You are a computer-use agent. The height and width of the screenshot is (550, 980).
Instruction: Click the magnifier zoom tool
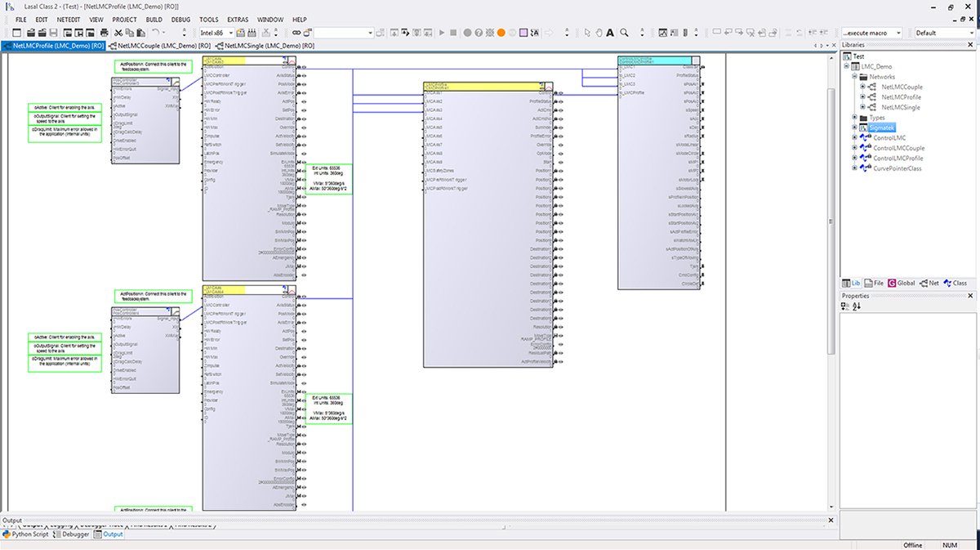(x=624, y=33)
